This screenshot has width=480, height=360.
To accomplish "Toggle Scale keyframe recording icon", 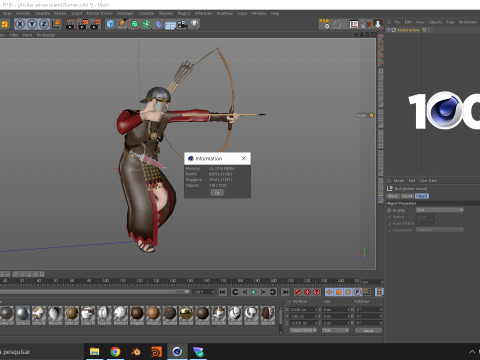I will (x=339, y=292).
